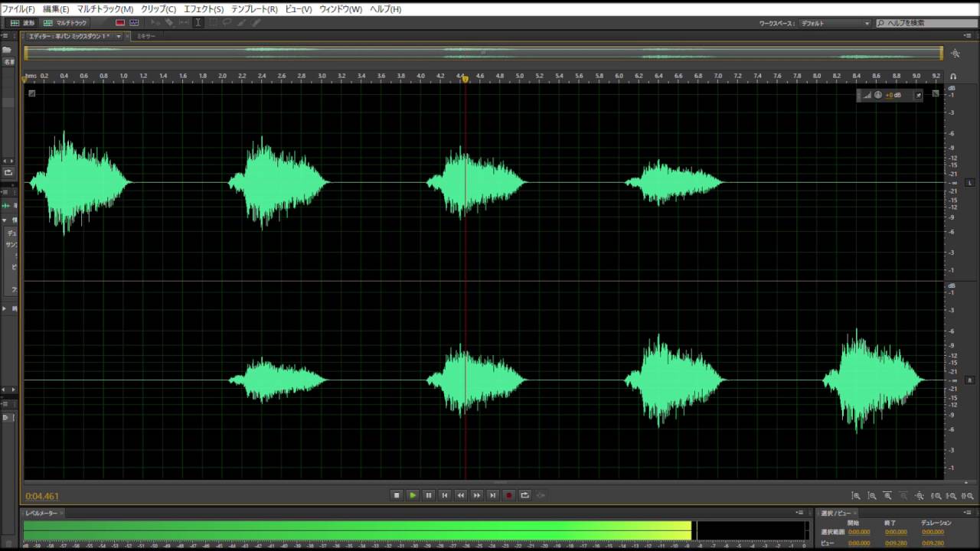Click Zoom In at In Point icon
This screenshot has width=980, height=551.
tap(936, 496)
